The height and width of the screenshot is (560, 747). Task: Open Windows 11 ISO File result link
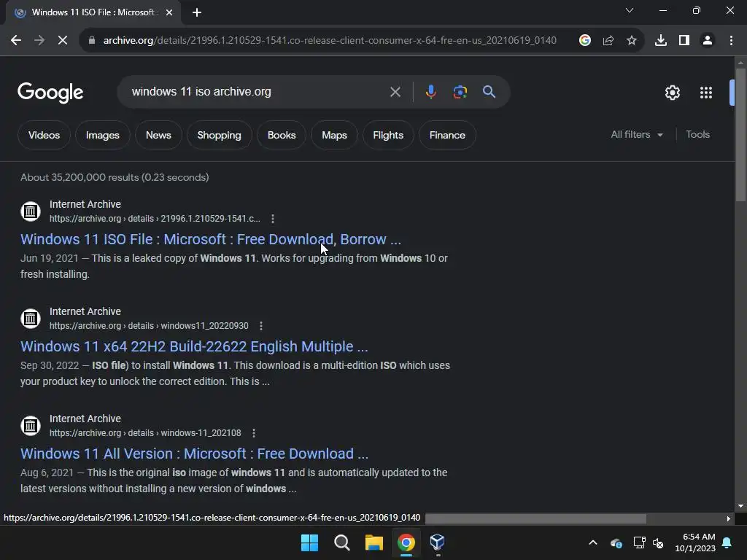[x=211, y=239]
